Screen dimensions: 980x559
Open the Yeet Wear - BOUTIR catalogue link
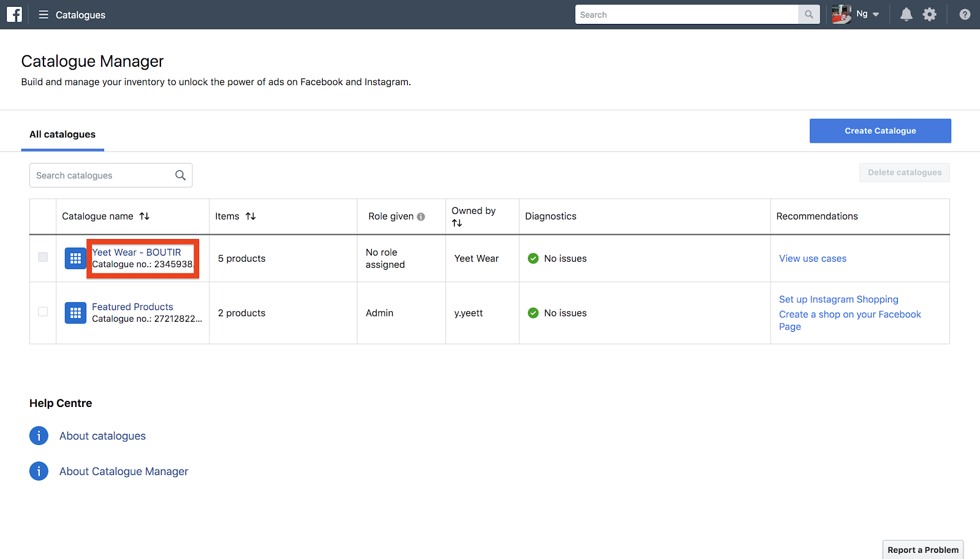(x=137, y=253)
